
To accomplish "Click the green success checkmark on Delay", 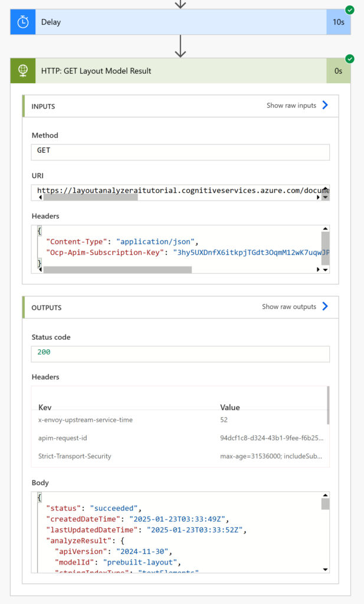I will tap(350, 10).
